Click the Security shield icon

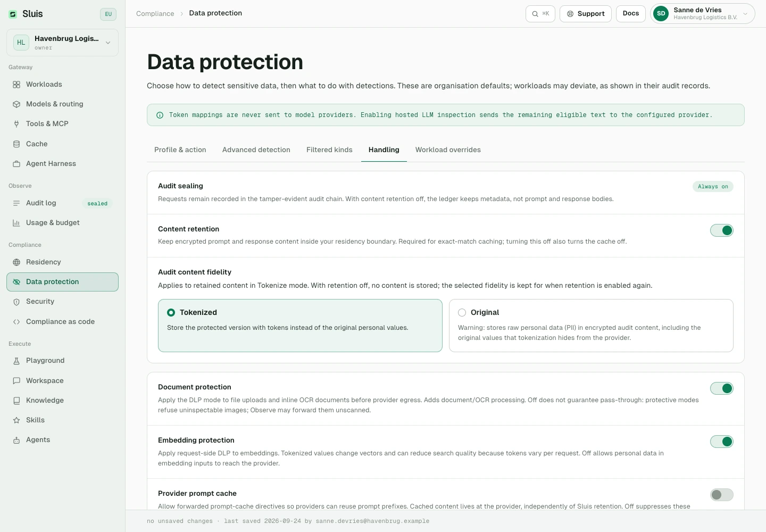coord(16,302)
